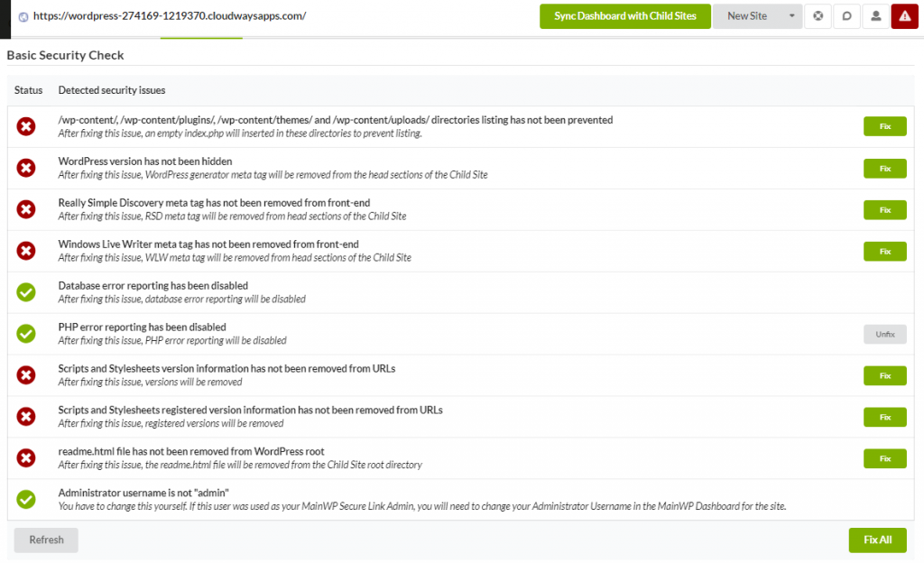Open the chat bubble icon

click(x=846, y=16)
